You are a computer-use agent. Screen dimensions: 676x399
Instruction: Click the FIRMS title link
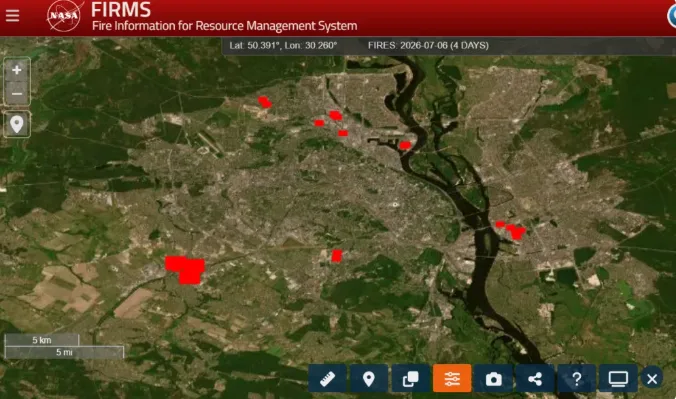coord(121,9)
